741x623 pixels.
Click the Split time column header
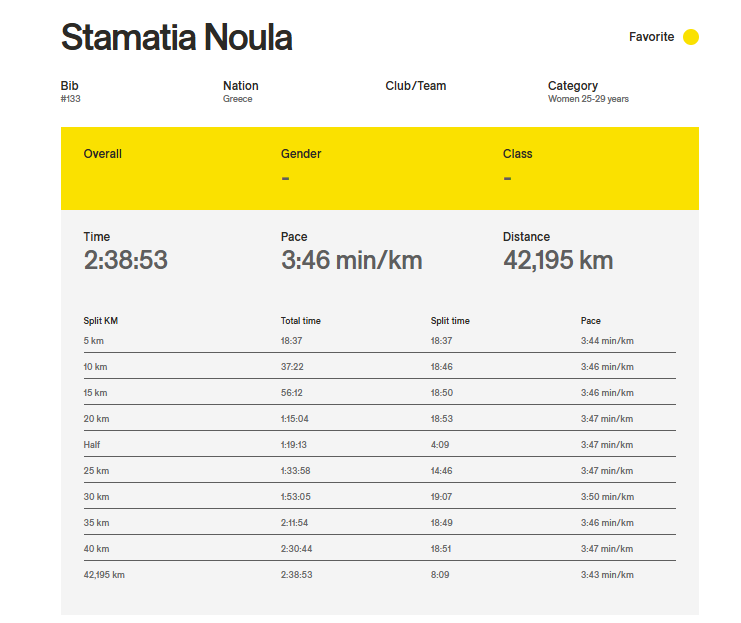point(450,320)
